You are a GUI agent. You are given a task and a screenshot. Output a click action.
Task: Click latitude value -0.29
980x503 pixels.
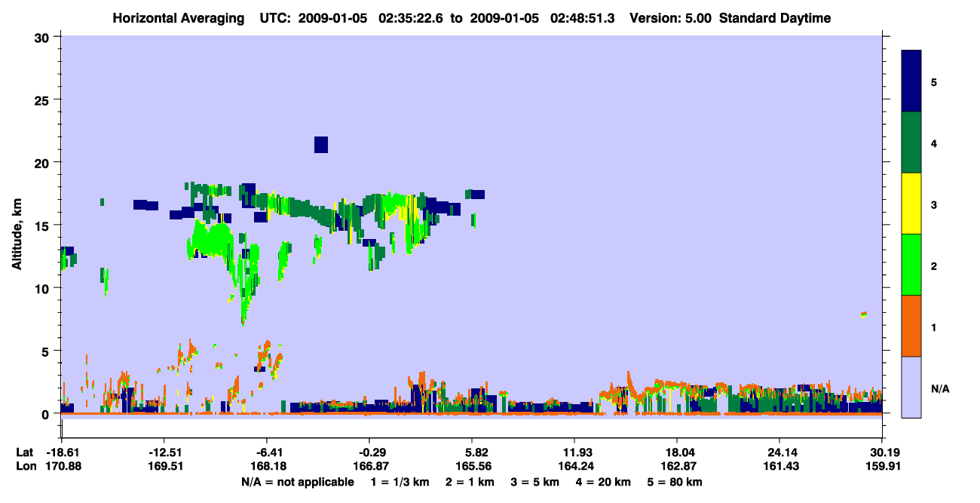tap(369, 452)
